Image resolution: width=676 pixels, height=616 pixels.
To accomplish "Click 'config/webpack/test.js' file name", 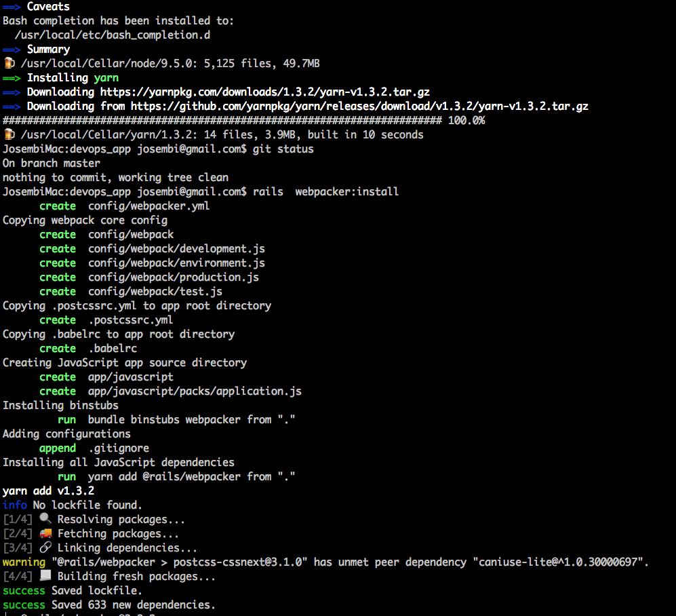I will (155, 291).
